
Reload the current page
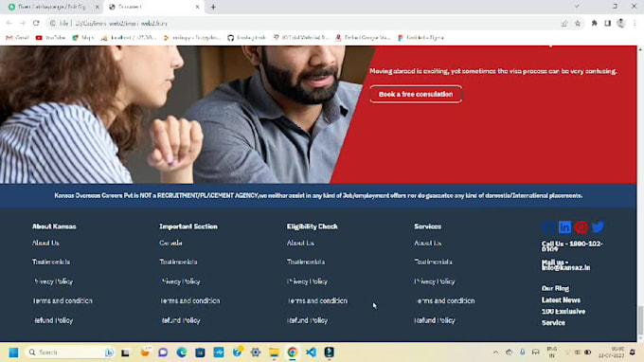click(36, 23)
